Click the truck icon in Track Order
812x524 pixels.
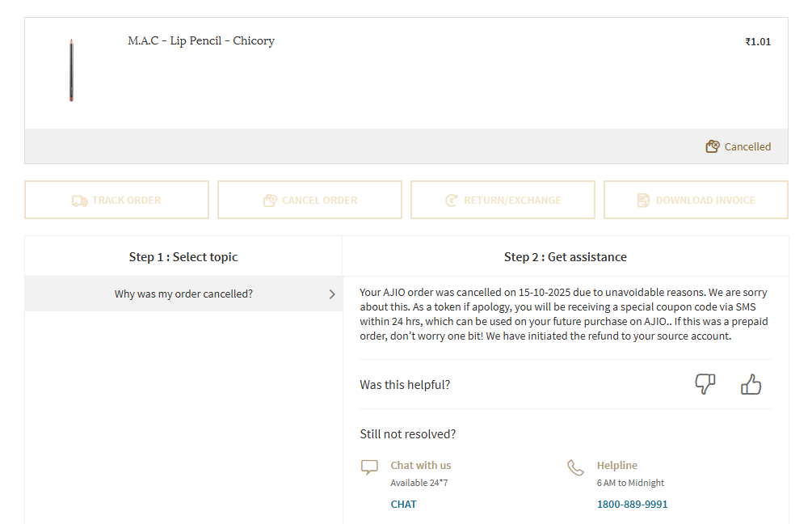click(x=79, y=201)
